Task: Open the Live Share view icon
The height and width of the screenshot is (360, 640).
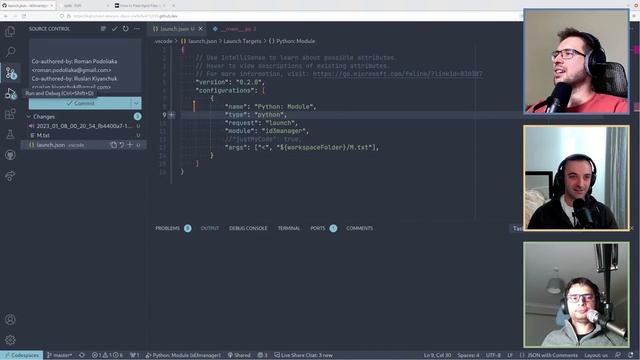Action: (10, 176)
